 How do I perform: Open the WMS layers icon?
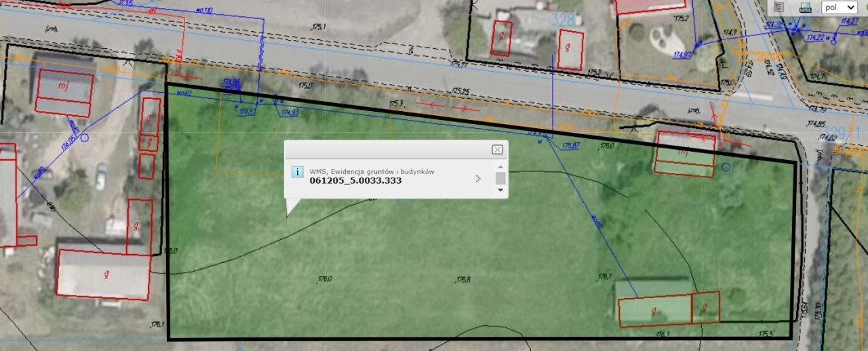[x=806, y=7]
